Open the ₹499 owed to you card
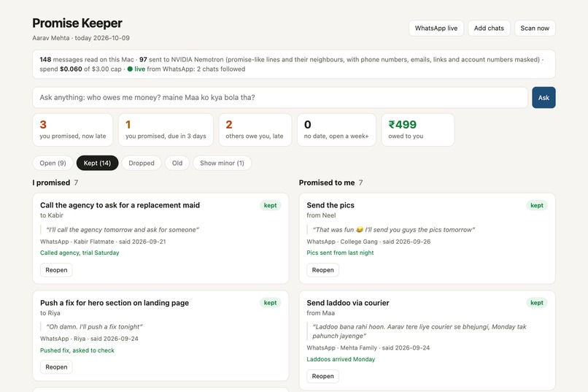 click(x=418, y=130)
